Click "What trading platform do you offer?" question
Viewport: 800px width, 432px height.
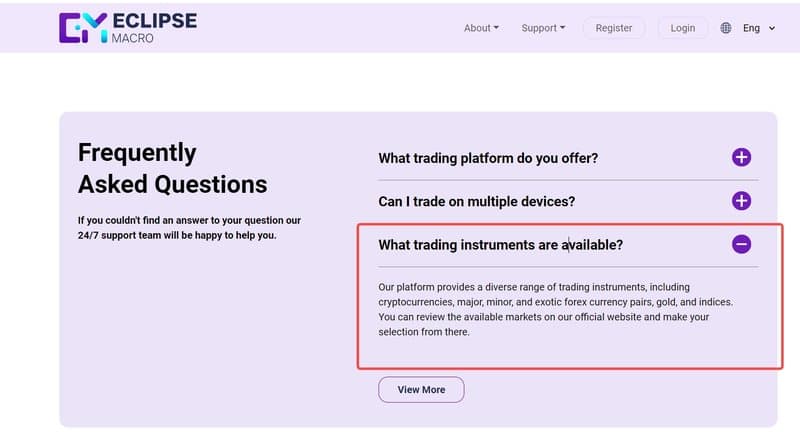[488, 158]
